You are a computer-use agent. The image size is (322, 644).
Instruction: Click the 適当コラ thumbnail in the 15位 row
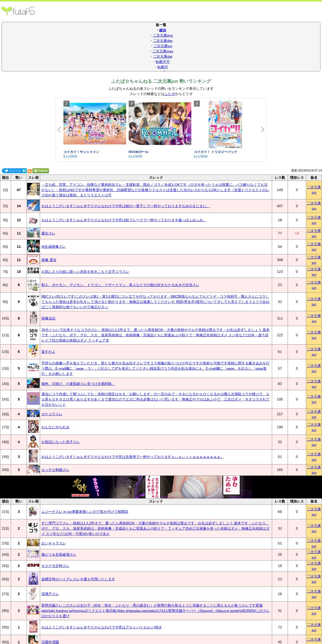[33, 398]
